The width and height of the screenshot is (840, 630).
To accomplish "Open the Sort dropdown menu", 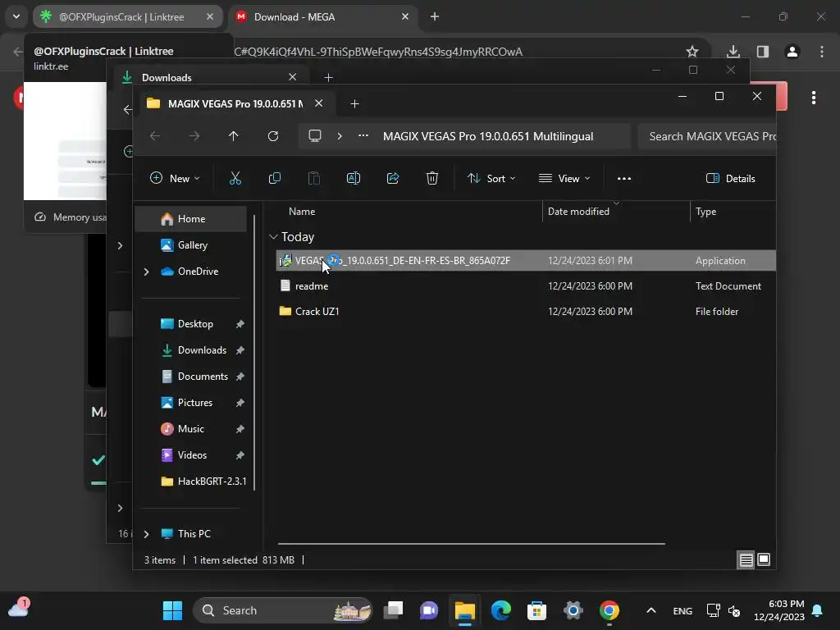I will click(491, 178).
